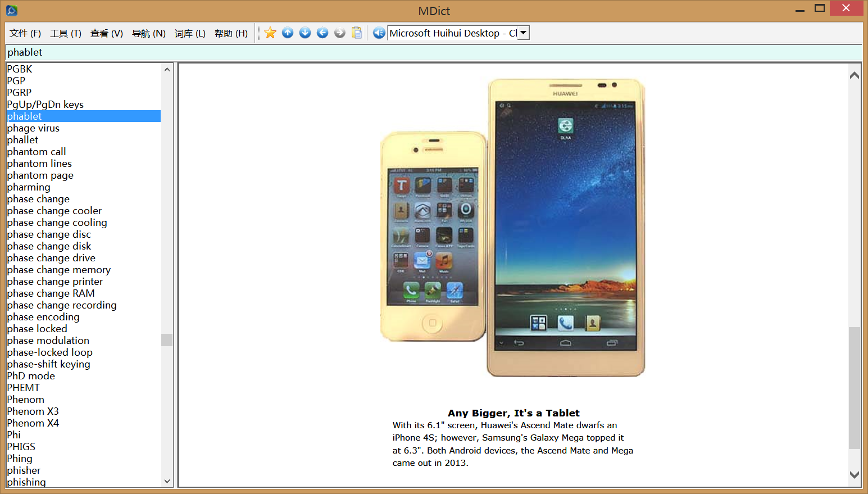Open the 帮助 (H) menu
Screen dimensions: 868x494
tap(231, 34)
